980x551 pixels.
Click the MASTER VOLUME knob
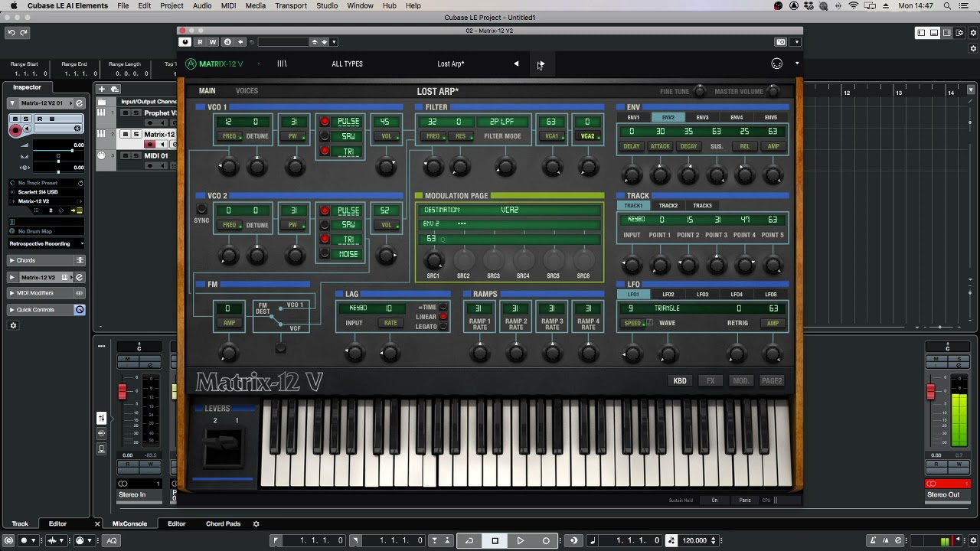pyautogui.click(x=773, y=91)
